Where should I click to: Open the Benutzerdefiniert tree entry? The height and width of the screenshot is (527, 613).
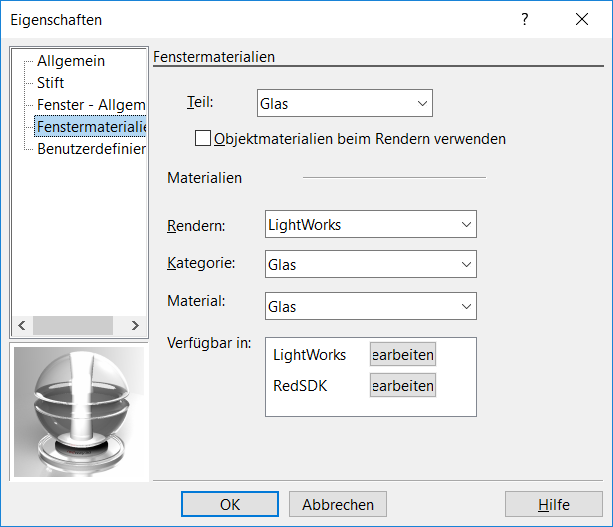91,149
